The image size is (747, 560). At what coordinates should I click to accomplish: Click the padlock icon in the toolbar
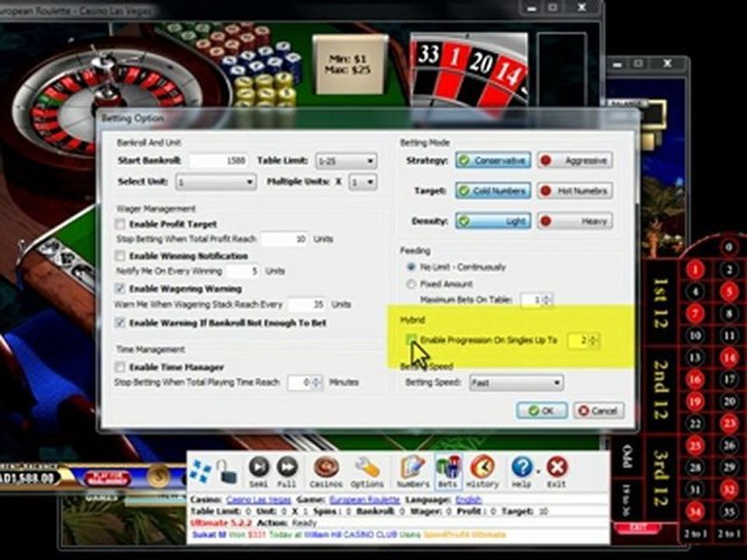[x=226, y=471]
